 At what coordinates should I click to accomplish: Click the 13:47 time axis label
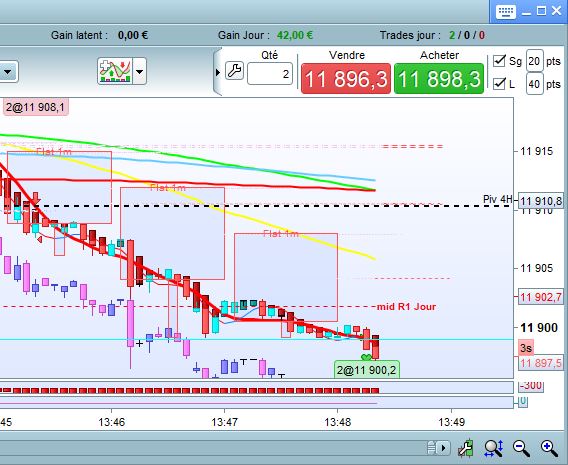(x=225, y=422)
